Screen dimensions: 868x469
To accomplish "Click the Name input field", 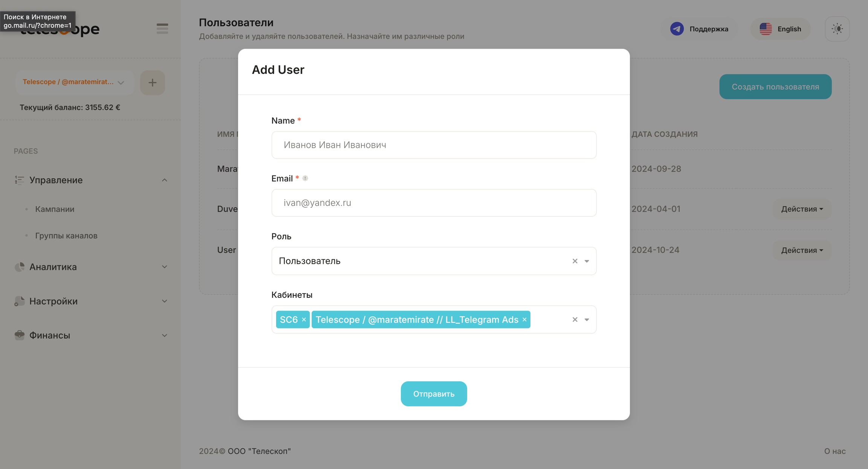I will click(434, 145).
